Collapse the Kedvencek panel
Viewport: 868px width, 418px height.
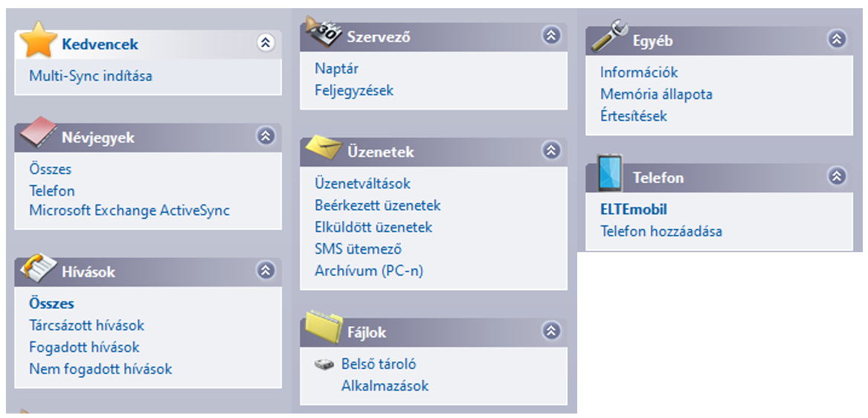266,42
